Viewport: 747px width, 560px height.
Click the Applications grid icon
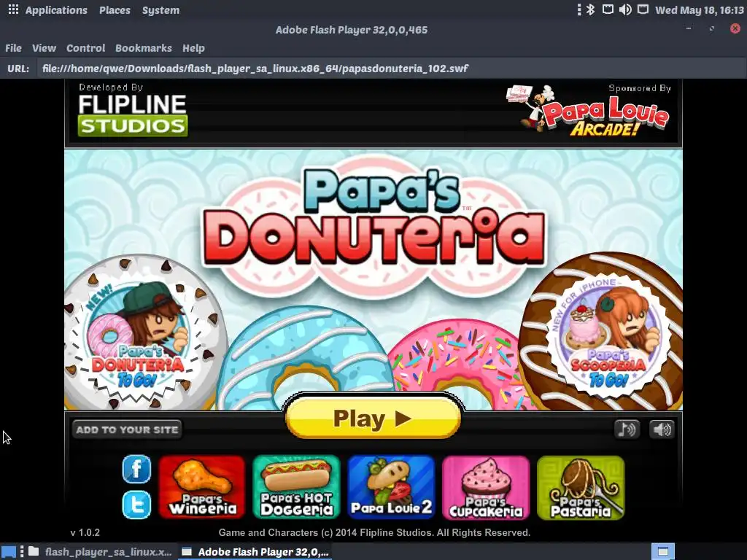point(13,9)
